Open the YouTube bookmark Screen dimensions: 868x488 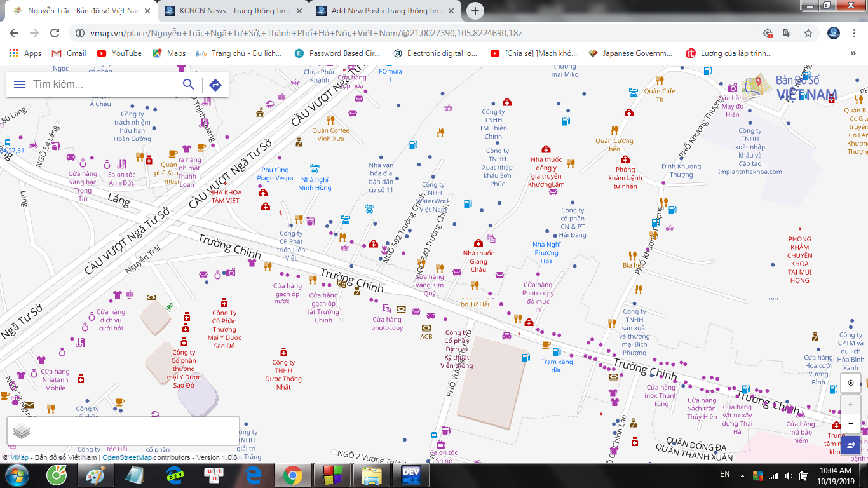click(119, 53)
